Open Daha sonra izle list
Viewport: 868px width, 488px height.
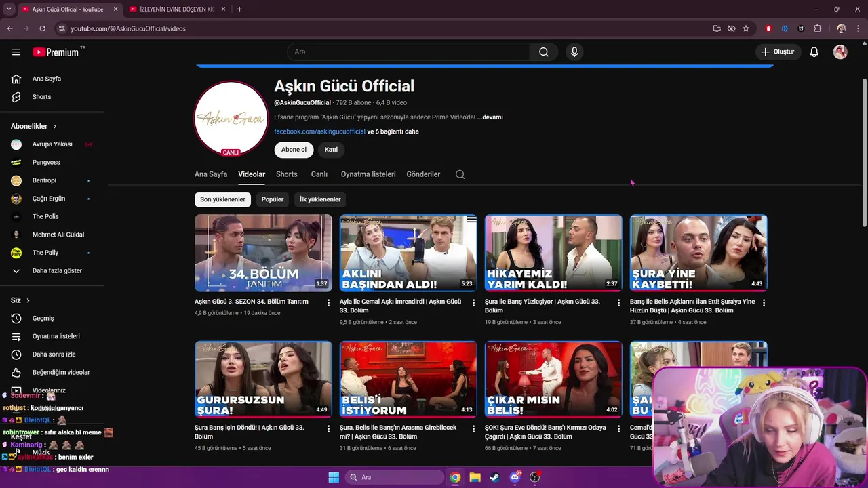pyautogui.click(x=54, y=354)
